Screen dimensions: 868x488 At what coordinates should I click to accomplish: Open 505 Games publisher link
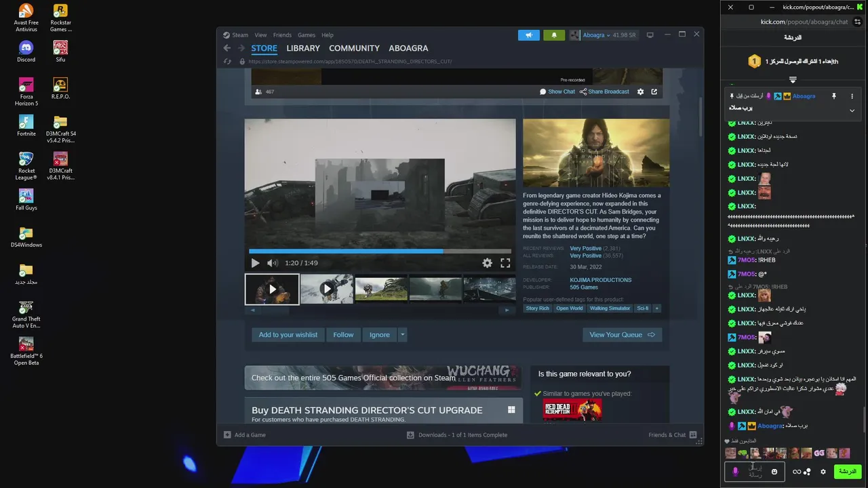[584, 287]
